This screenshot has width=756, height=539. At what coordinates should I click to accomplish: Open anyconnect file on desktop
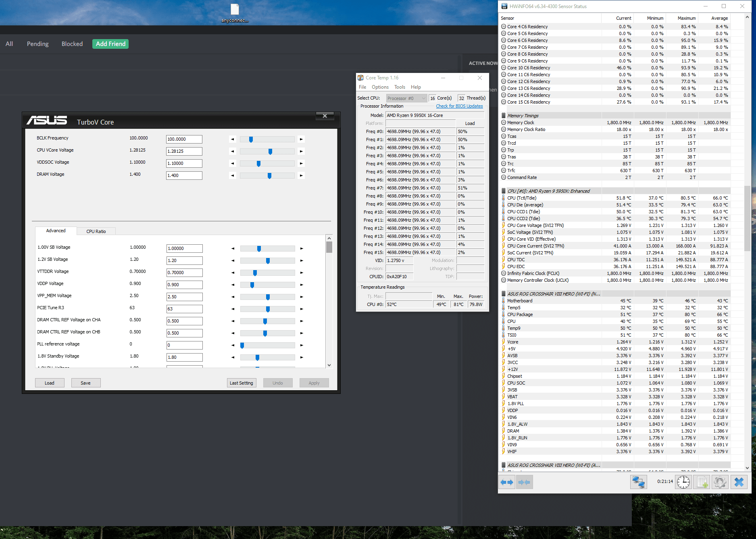(235, 13)
